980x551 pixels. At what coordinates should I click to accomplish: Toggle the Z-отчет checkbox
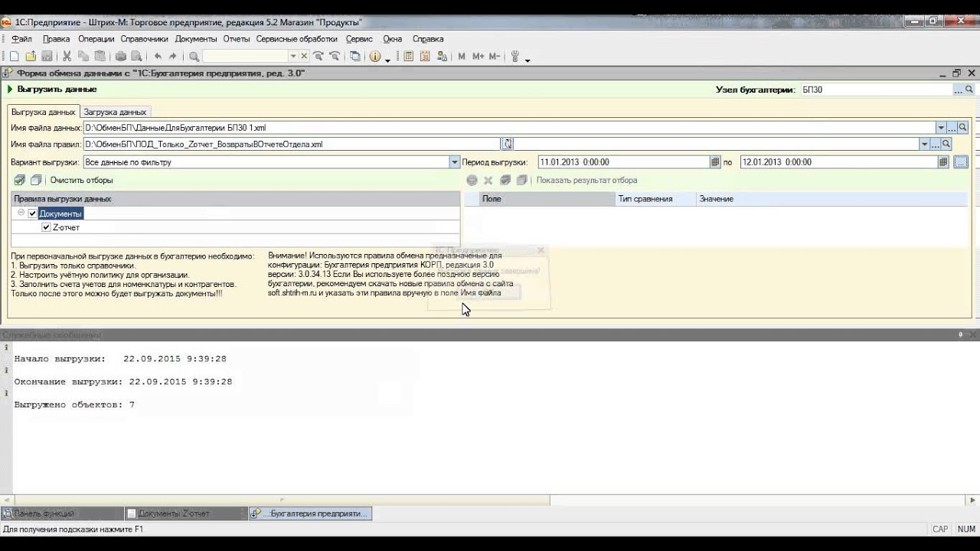(x=46, y=227)
